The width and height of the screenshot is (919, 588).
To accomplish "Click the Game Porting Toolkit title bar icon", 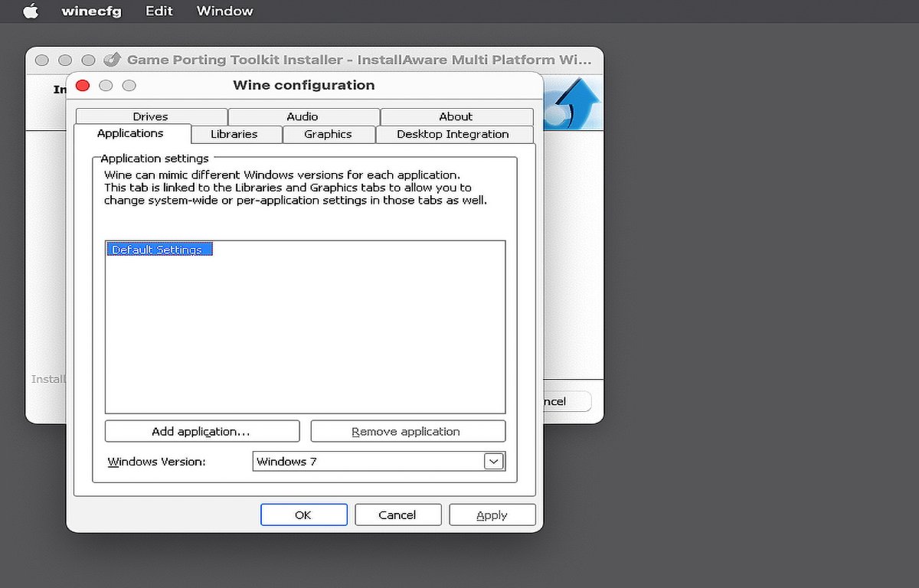I will tap(112, 60).
